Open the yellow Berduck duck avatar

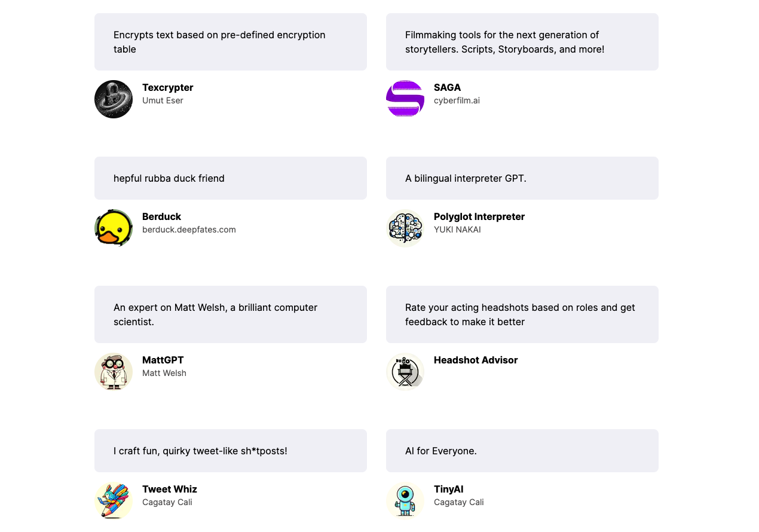114,228
